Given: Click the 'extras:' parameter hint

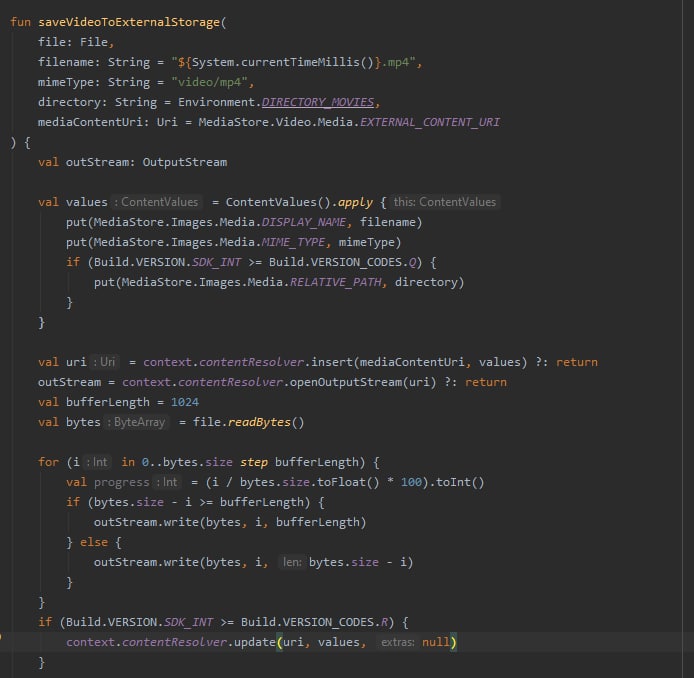Looking at the screenshot, I should (x=397, y=642).
